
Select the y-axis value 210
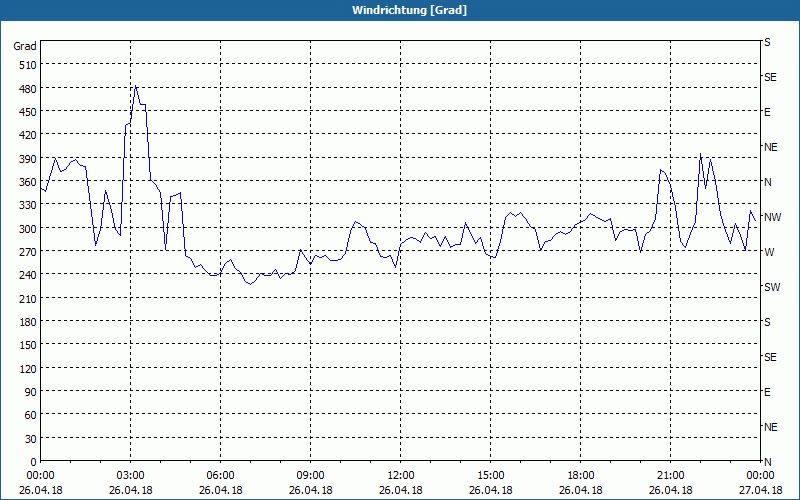coord(28,298)
